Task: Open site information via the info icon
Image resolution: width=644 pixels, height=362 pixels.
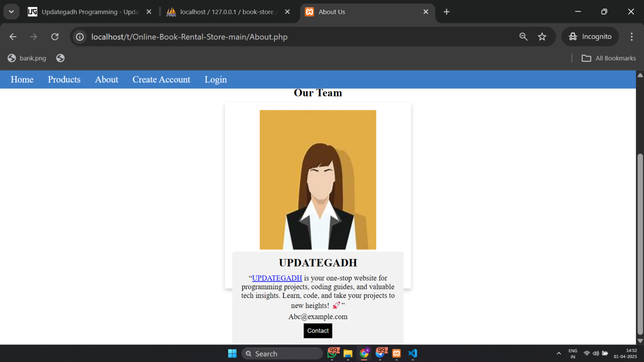Action: tap(80, 36)
